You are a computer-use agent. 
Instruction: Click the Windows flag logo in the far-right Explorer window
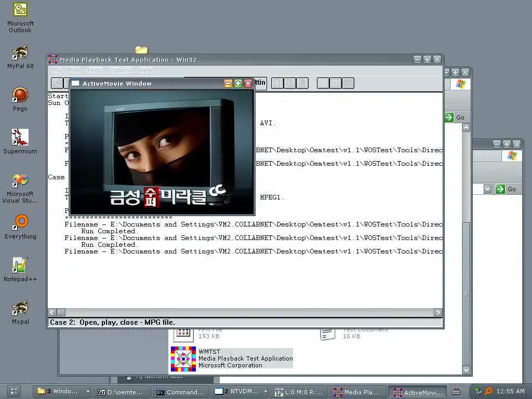tap(512, 156)
